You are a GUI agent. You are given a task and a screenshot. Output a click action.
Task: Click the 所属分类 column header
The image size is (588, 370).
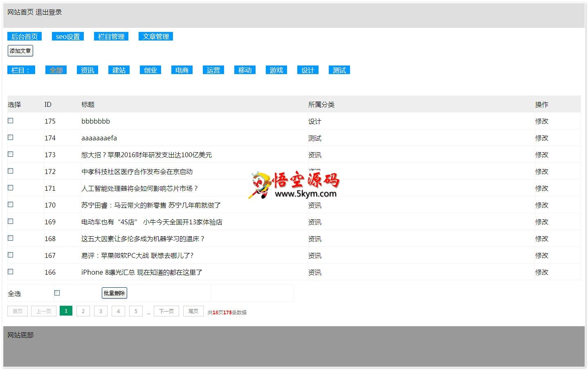[321, 104]
